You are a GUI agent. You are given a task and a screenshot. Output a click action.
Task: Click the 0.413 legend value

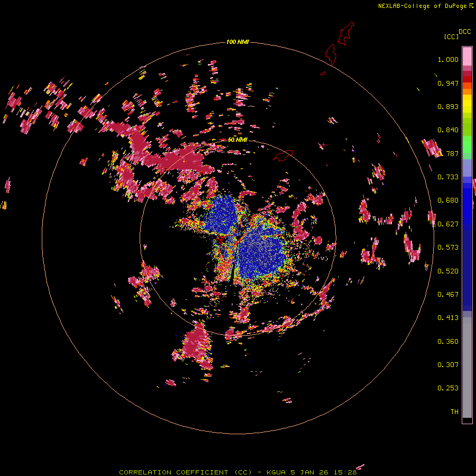coord(448,318)
